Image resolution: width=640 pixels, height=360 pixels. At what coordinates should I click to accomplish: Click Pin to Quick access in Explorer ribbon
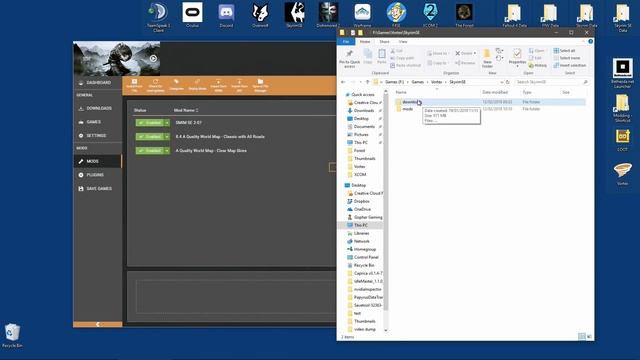tap(349, 59)
